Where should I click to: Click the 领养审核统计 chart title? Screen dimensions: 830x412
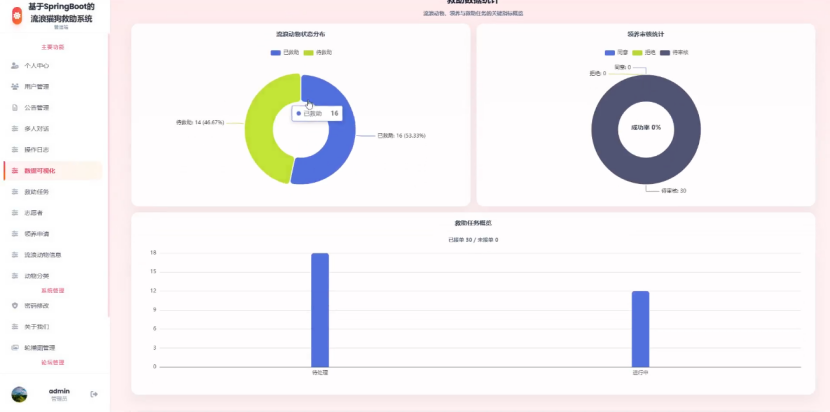(x=646, y=34)
